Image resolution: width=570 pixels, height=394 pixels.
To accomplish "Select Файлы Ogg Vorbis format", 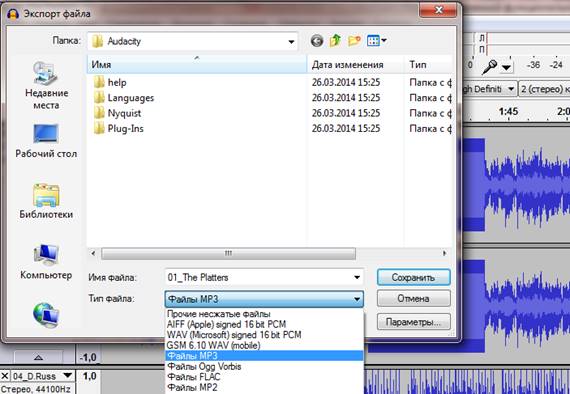I will pyautogui.click(x=264, y=366).
